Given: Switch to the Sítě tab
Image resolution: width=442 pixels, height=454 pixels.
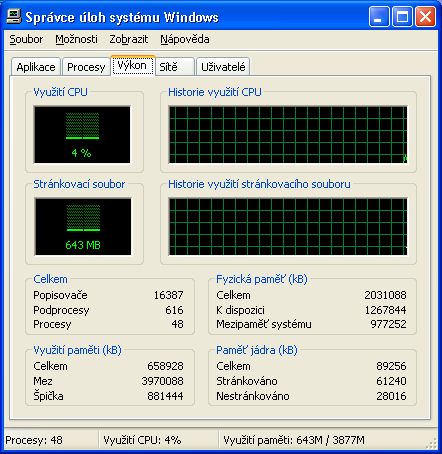Looking at the screenshot, I should point(175,67).
